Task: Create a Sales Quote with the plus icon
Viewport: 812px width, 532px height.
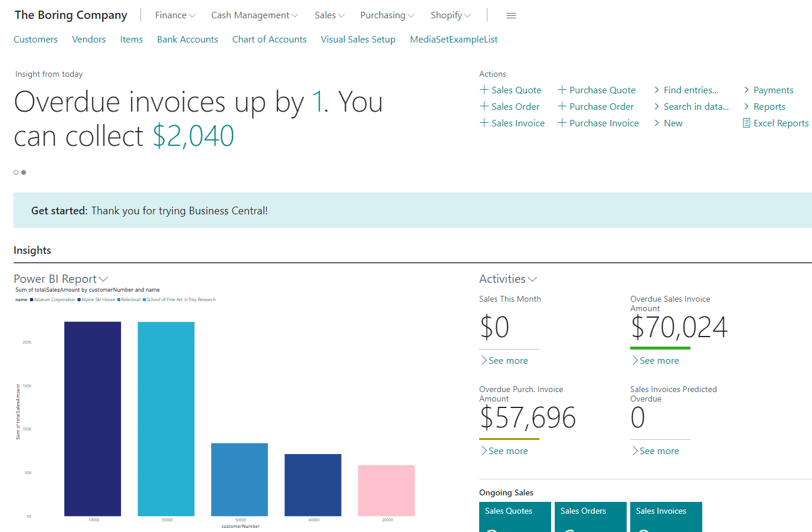Action: [482, 90]
